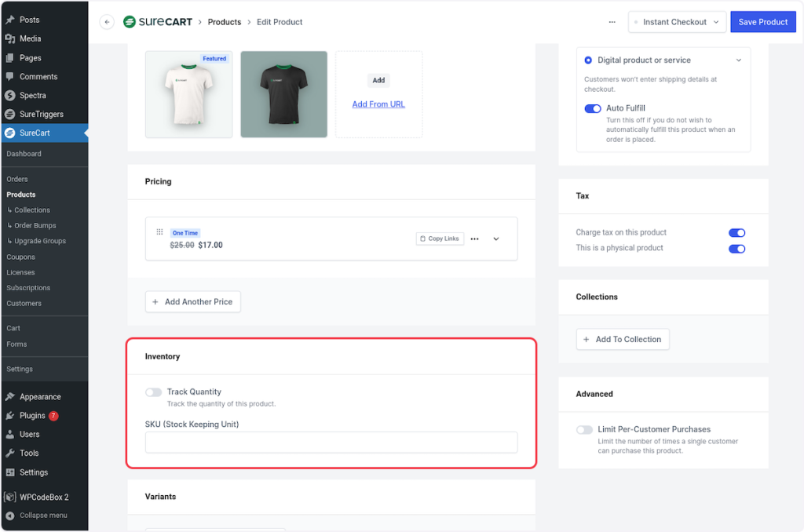The height and width of the screenshot is (532, 804).
Task: Click the drag handle on the One Time price
Action: tap(159, 232)
